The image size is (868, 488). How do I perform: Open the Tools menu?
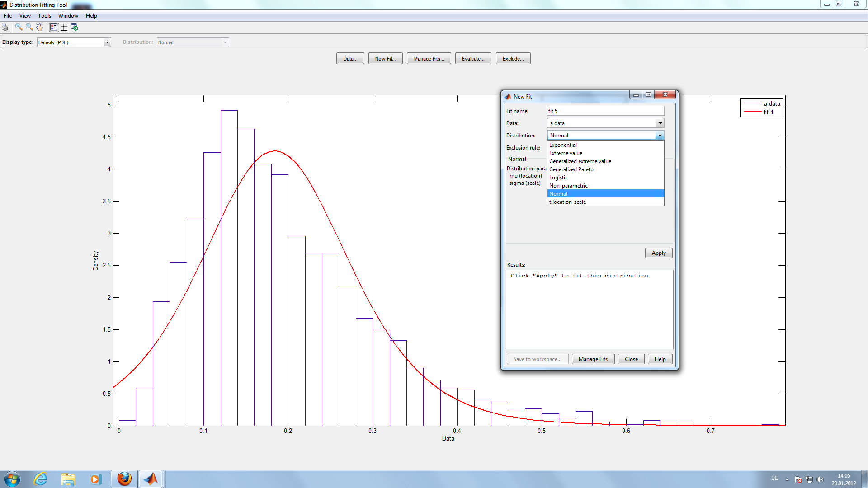pos(44,16)
